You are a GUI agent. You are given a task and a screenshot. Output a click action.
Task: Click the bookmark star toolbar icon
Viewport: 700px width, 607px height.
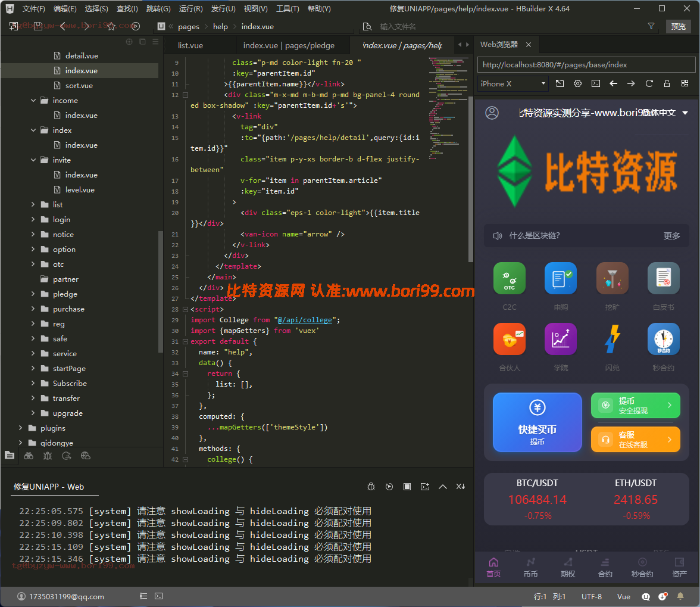[x=112, y=26]
